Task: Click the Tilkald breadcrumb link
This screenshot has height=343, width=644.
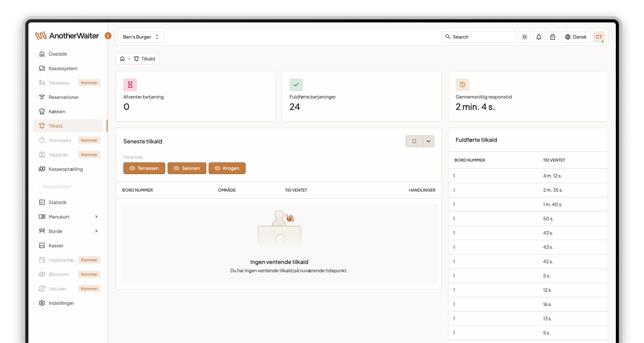Action: pos(145,59)
